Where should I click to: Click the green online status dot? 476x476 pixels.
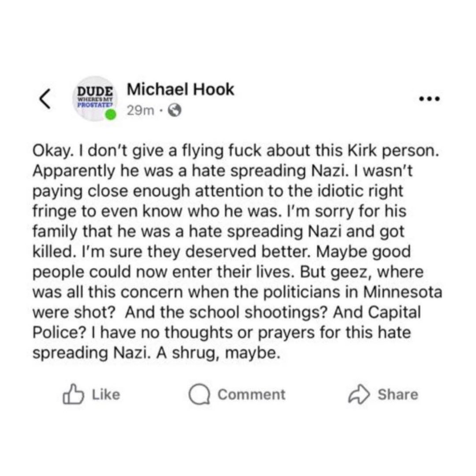click(111, 115)
